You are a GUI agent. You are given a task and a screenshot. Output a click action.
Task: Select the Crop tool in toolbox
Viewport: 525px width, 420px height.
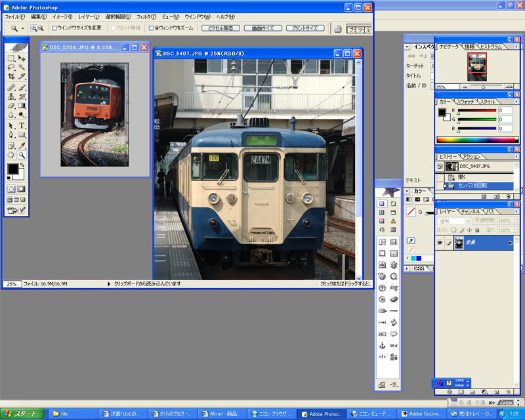[x=11, y=77]
